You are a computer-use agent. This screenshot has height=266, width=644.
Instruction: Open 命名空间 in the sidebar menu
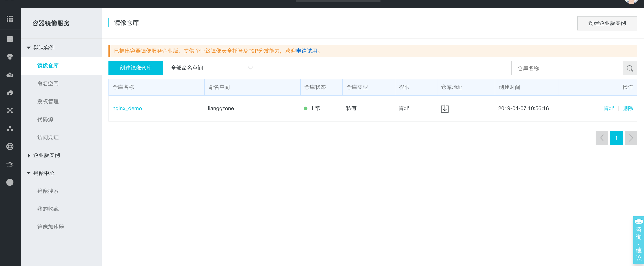[x=48, y=84]
